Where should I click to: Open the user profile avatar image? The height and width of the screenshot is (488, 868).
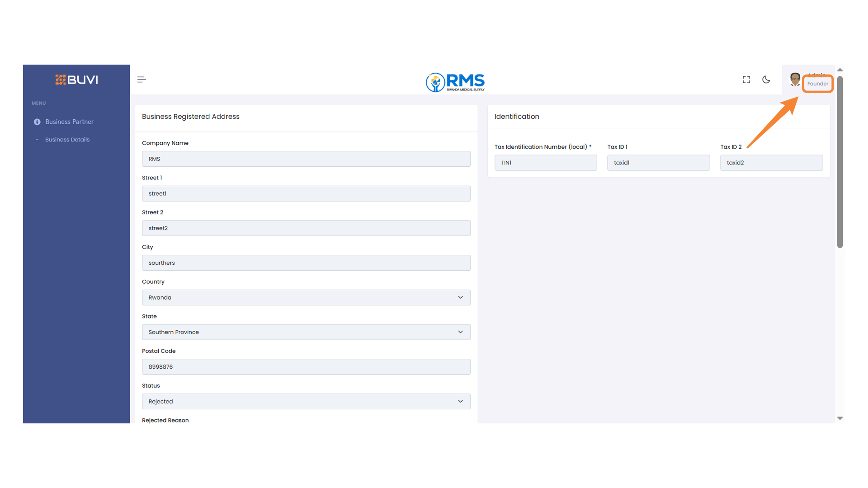[795, 79]
